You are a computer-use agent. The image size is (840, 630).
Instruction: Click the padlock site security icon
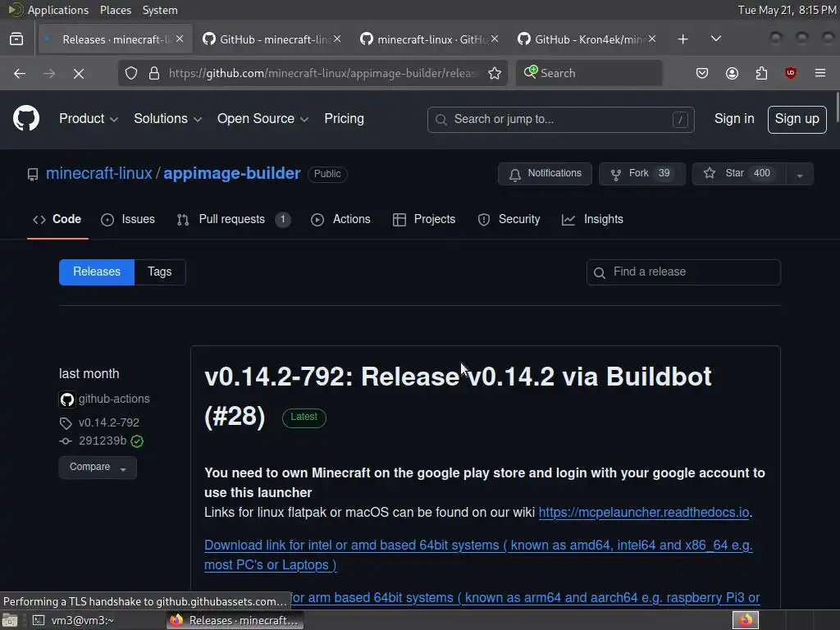click(153, 73)
